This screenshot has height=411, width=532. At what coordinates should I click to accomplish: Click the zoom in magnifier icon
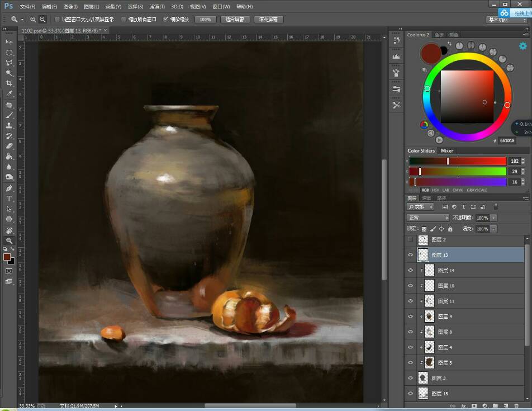click(33, 20)
